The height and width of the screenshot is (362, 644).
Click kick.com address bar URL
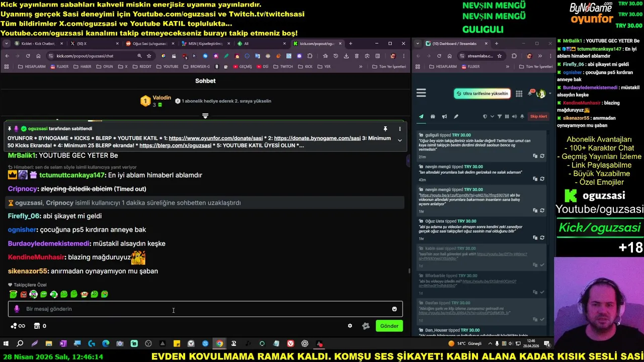(85, 56)
